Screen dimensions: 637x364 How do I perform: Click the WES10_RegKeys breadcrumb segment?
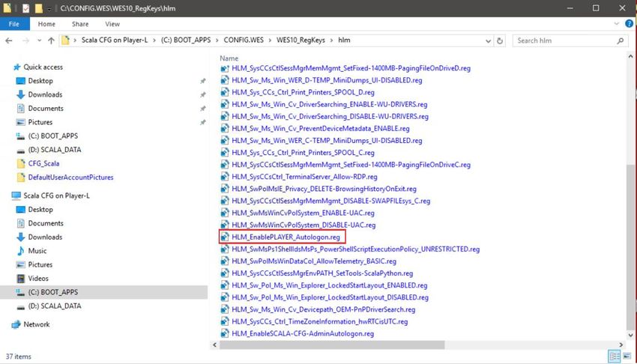point(301,40)
